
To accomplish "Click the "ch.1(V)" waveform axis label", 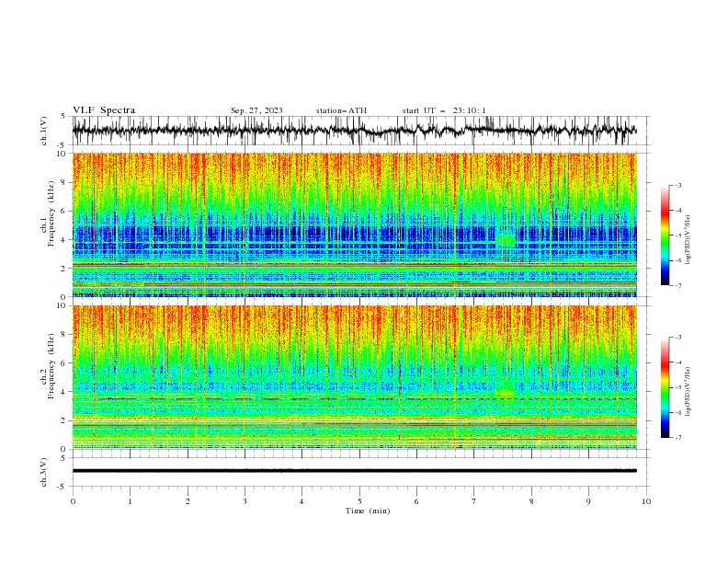I will [x=44, y=131].
